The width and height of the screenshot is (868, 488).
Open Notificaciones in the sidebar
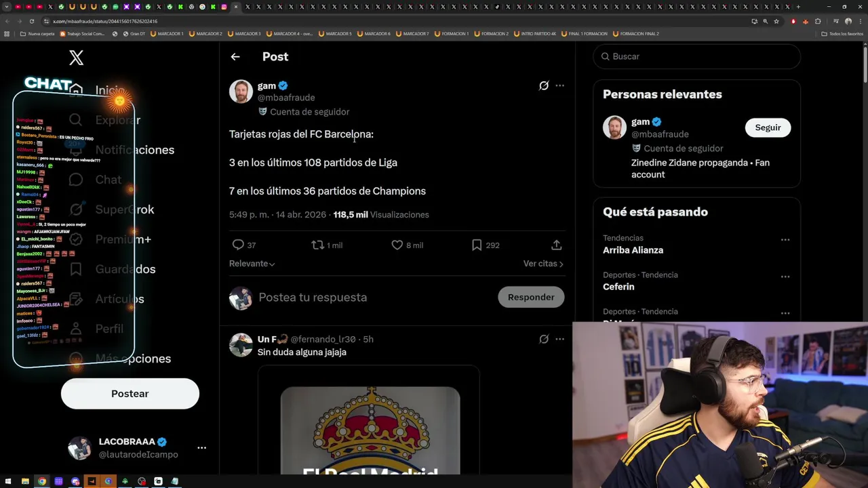tap(121, 150)
